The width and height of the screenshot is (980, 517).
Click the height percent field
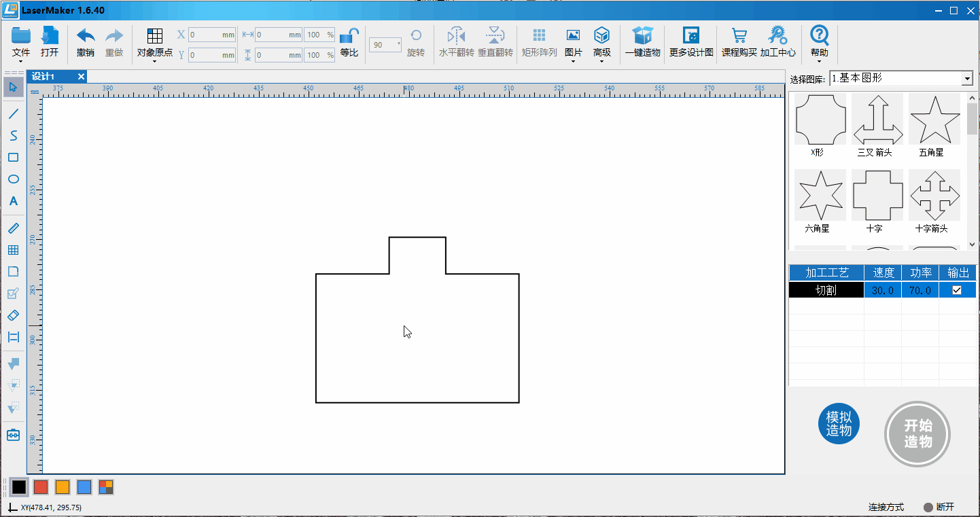coord(319,55)
